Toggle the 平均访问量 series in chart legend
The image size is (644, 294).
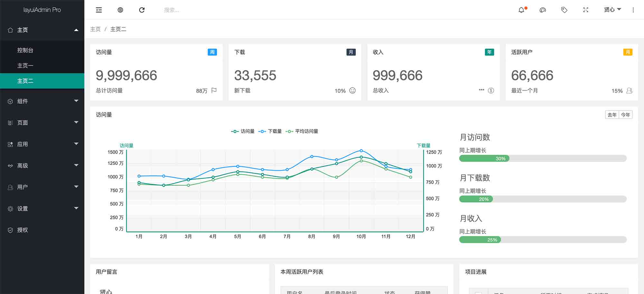(302, 131)
